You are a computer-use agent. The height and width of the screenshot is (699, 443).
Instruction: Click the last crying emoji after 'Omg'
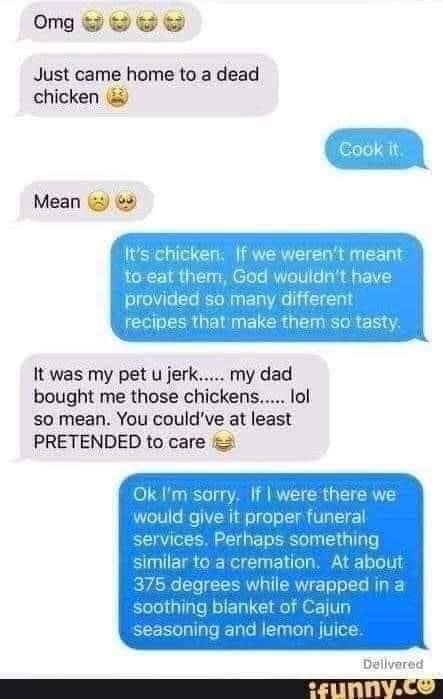[174, 21]
